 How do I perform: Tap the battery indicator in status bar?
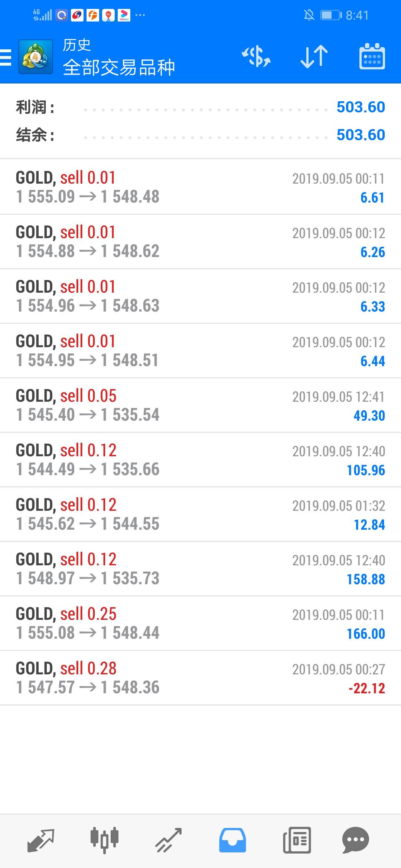[x=330, y=15]
